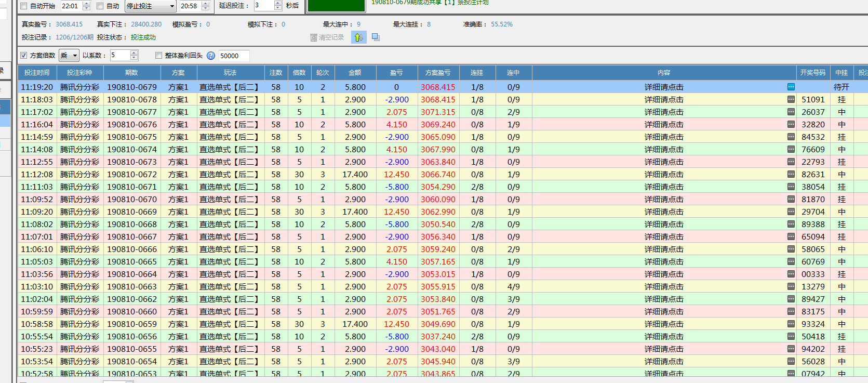Click the 投注成功 status text
The height and width of the screenshot is (383, 868).
[x=143, y=37]
